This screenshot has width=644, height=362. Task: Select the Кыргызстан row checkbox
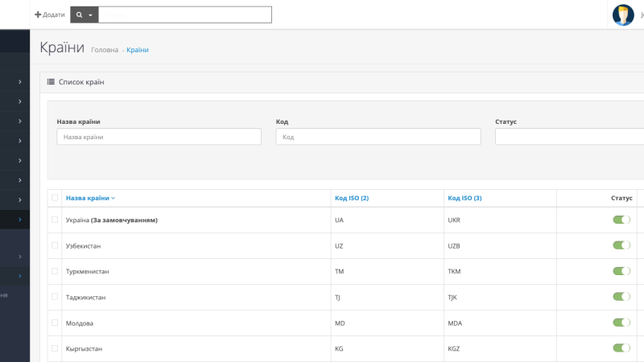coord(55,348)
